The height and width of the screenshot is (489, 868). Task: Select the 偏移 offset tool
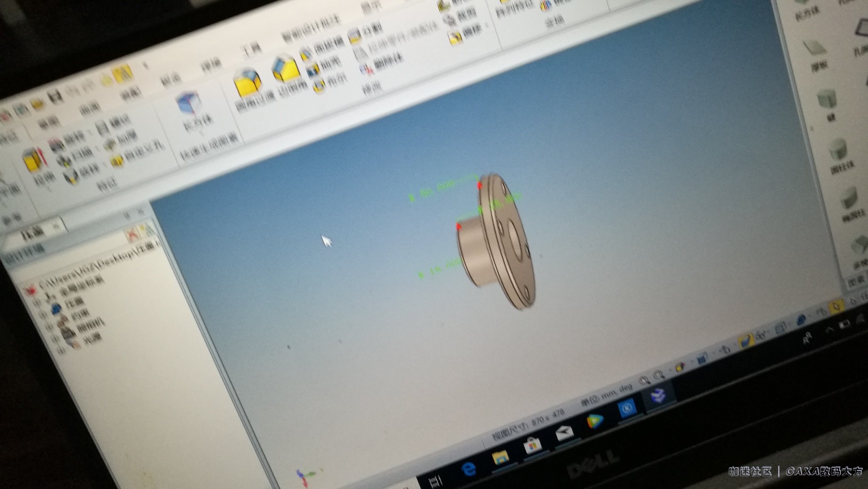pyautogui.click(x=466, y=35)
